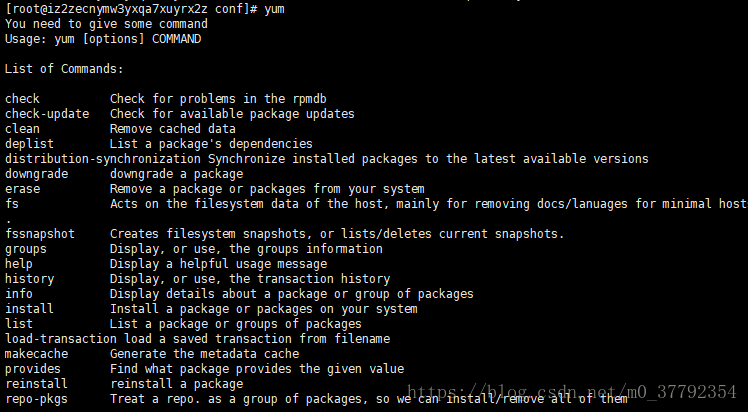
Task: Click the 'help' command entry
Action: 19,264
